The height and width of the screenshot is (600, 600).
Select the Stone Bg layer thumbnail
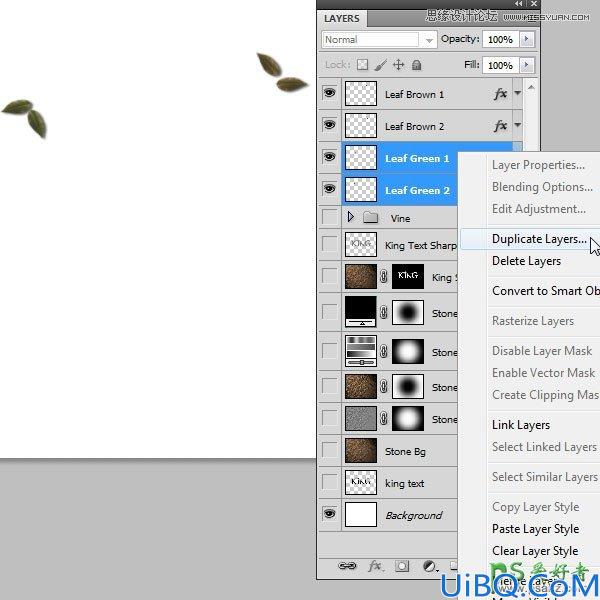pyautogui.click(x=360, y=450)
